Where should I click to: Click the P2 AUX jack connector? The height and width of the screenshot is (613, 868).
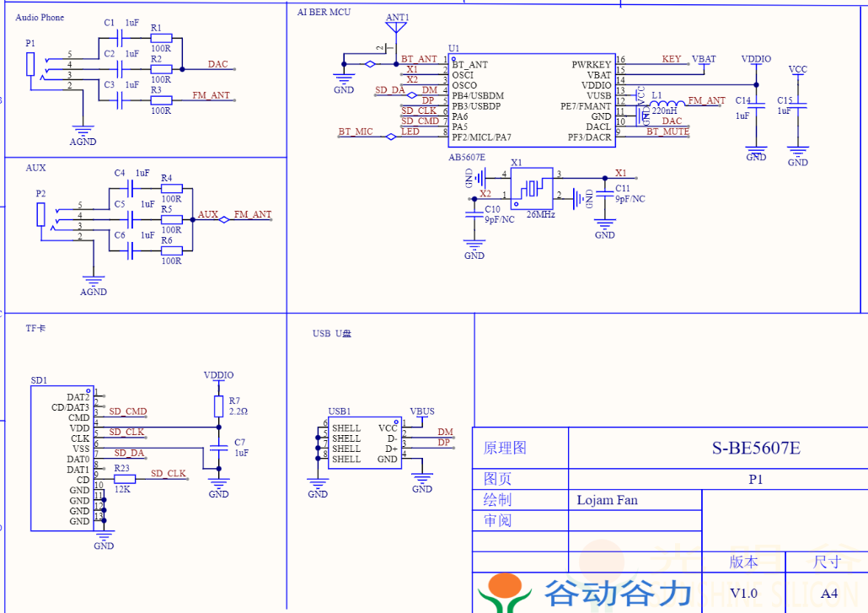41,215
